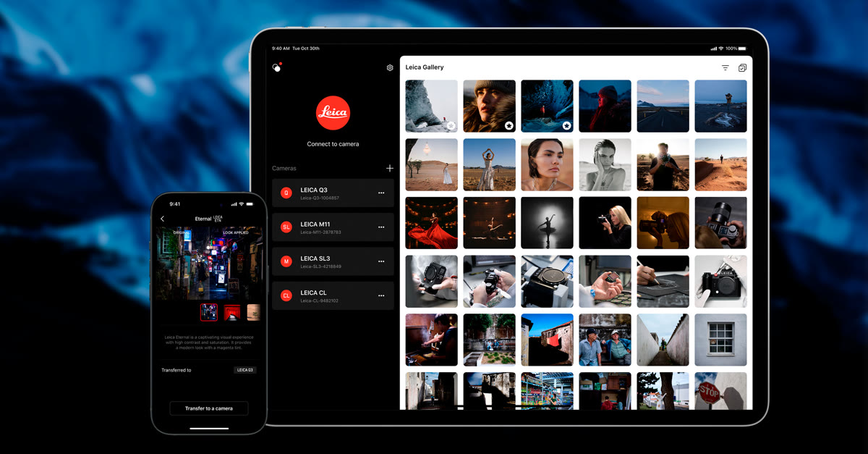Select the LEICA CL camera row
Image resolution: width=868 pixels, height=454 pixels.
tap(333, 295)
